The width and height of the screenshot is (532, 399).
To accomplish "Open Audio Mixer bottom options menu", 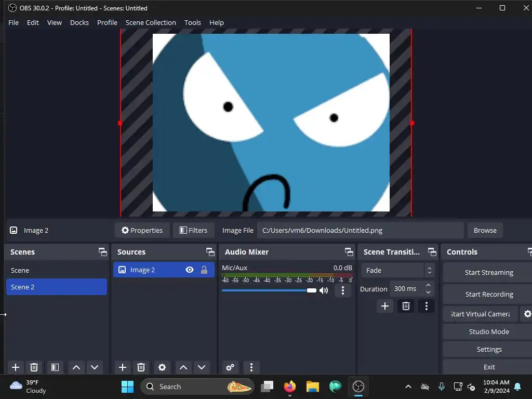I will [251, 367].
